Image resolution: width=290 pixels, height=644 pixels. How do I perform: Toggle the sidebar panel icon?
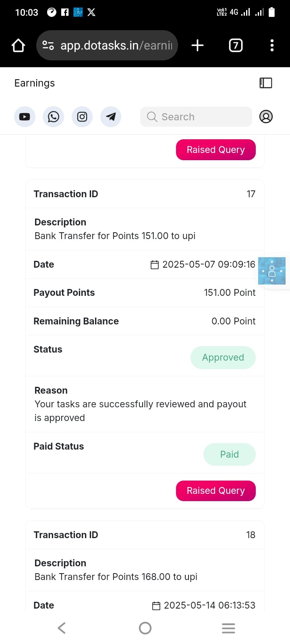coord(266,83)
